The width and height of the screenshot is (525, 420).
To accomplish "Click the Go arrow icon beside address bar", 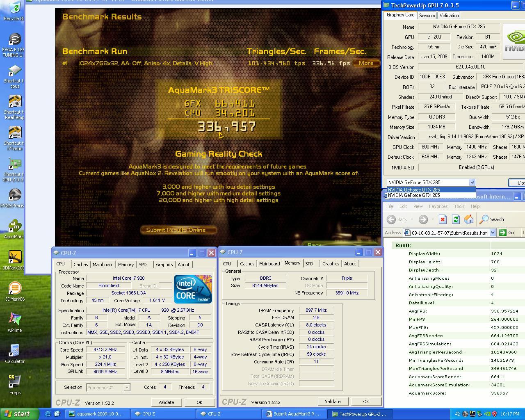I will (x=503, y=233).
